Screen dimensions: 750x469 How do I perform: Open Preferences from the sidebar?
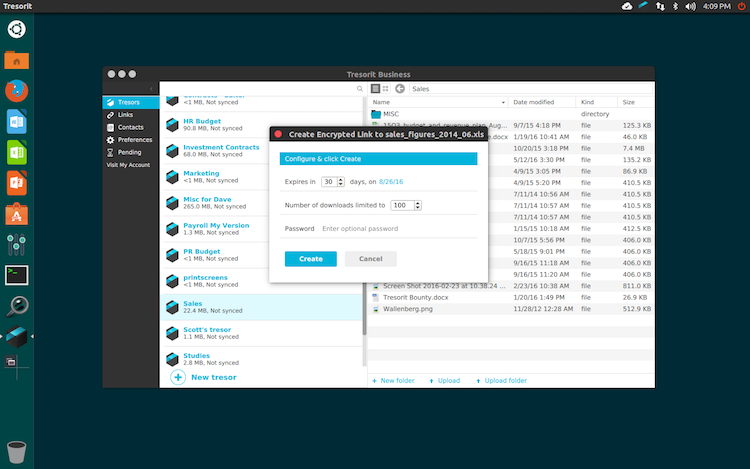point(134,140)
